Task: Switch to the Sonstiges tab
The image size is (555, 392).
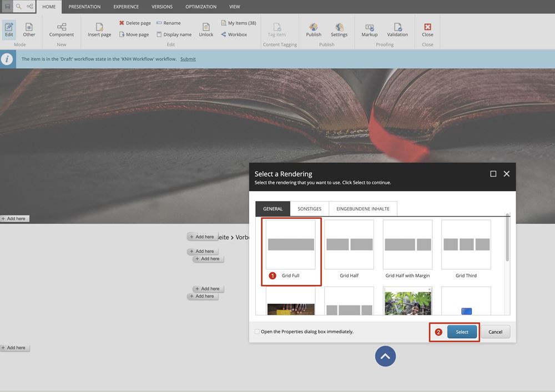Action: [309, 209]
